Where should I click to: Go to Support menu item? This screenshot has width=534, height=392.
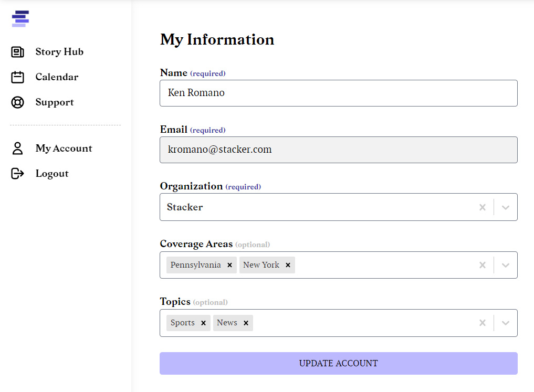(55, 102)
